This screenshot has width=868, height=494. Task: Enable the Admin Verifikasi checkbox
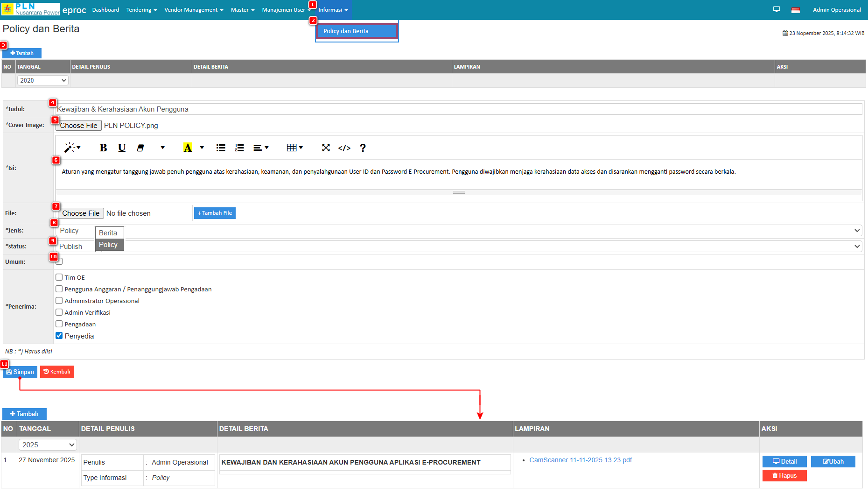(59, 312)
